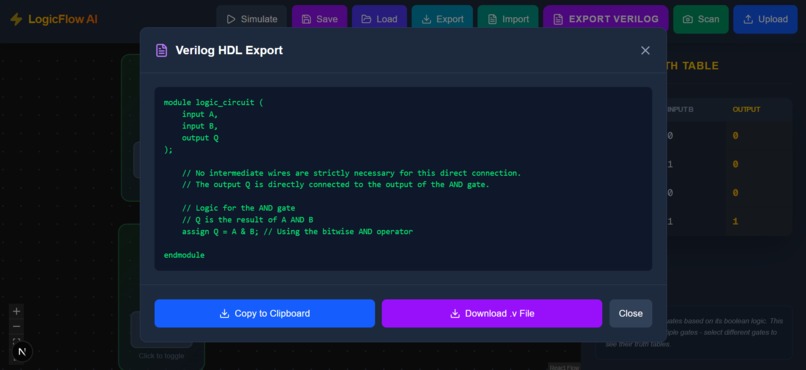Click the 'input A,' code line
Image resolution: width=806 pixels, height=370 pixels.
coord(200,114)
